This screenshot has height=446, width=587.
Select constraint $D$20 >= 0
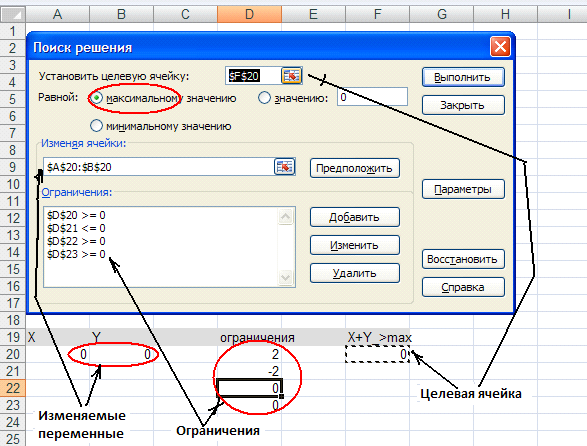(x=76, y=215)
